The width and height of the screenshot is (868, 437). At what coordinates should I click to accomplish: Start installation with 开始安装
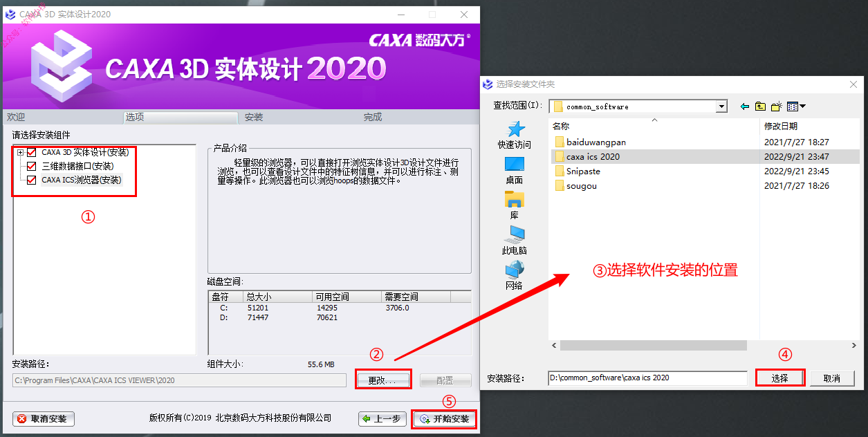coord(445,418)
